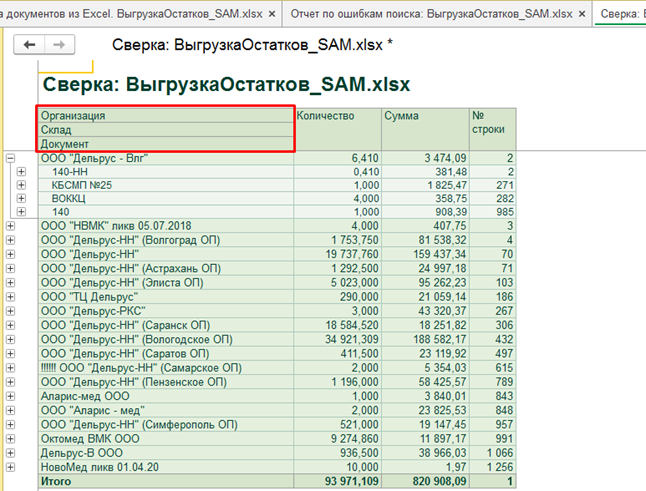The image size is (646, 491).
Task: Select amount cell 188 582,17
Action: [425, 339]
